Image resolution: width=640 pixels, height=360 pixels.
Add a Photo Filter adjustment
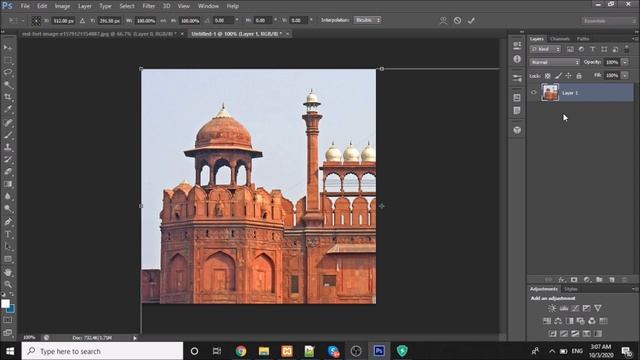tap(580, 321)
